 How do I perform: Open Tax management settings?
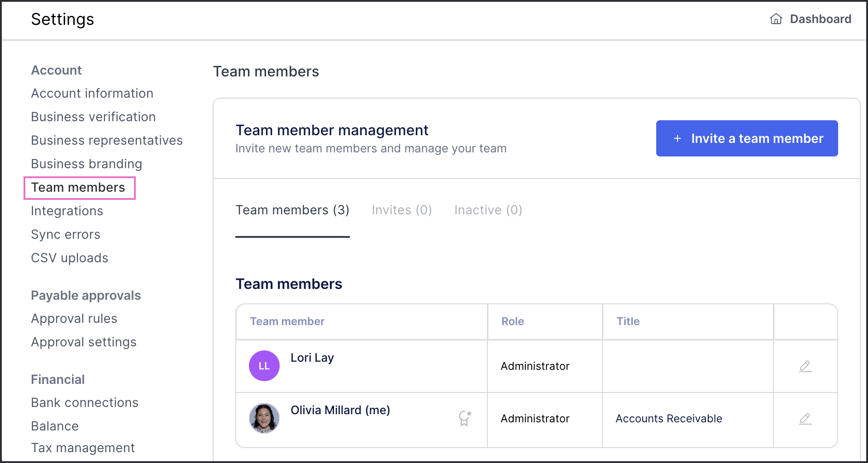point(83,448)
